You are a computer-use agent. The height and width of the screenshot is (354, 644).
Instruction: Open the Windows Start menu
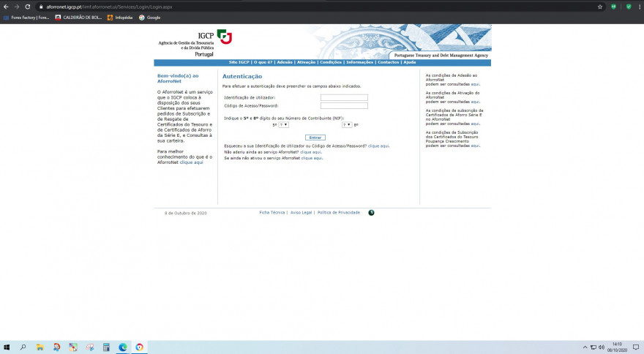(7, 347)
